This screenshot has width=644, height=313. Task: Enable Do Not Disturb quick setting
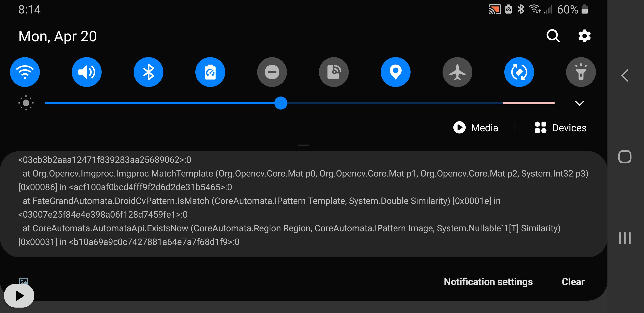coord(272,72)
